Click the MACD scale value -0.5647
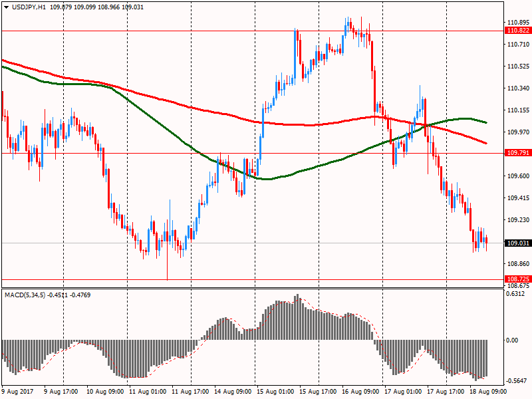The height and width of the screenshot is (399, 532). (516, 380)
